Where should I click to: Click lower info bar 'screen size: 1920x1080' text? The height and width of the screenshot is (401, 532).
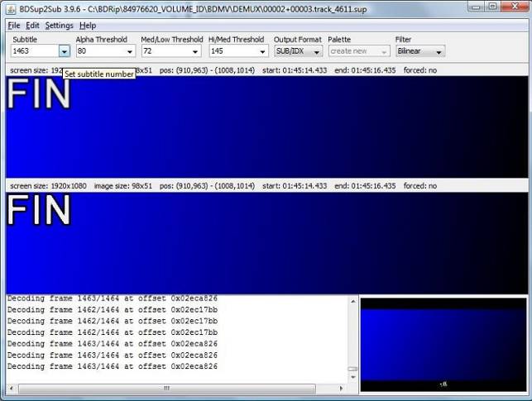48,186
